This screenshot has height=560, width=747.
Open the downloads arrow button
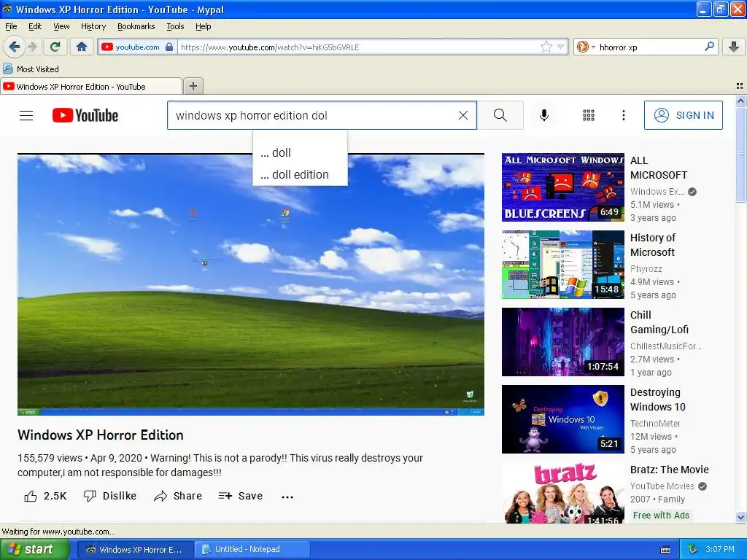click(734, 47)
